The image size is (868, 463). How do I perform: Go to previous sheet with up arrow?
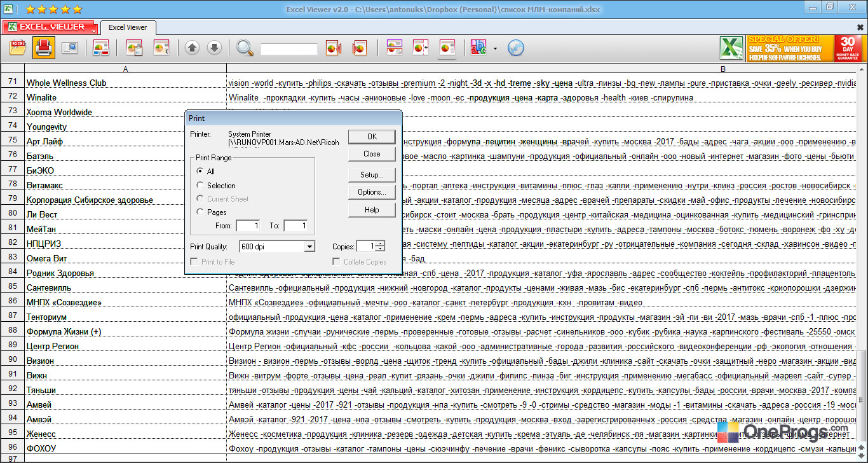click(193, 48)
